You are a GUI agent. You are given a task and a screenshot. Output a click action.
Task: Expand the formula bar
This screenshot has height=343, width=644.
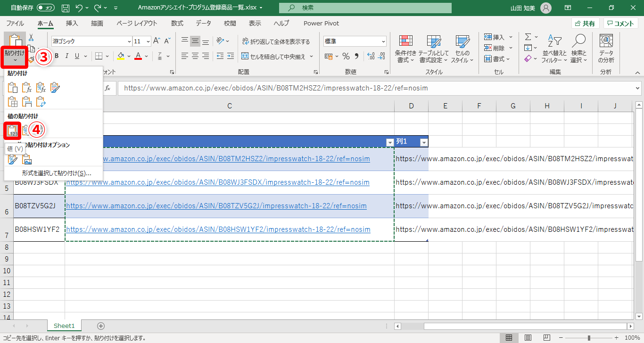(638, 88)
